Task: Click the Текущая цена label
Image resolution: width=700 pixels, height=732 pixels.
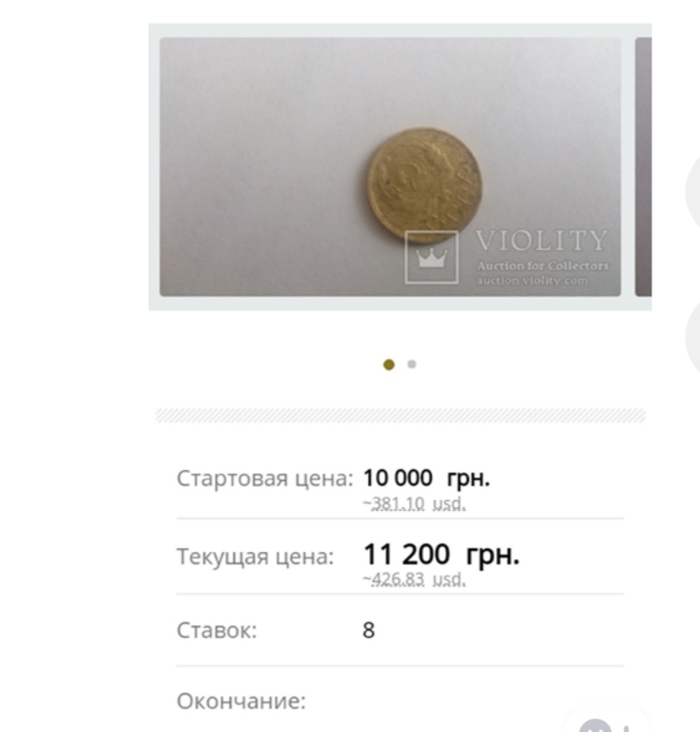Action: pos(254,557)
